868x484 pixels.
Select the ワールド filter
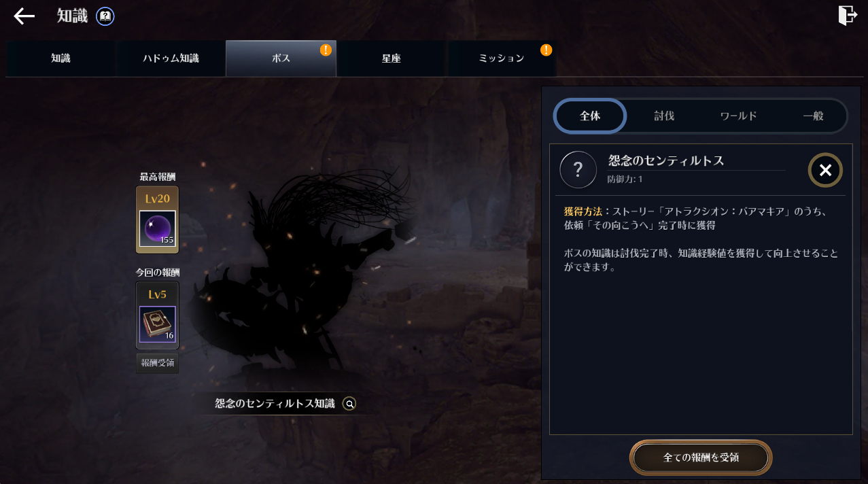click(x=738, y=116)
